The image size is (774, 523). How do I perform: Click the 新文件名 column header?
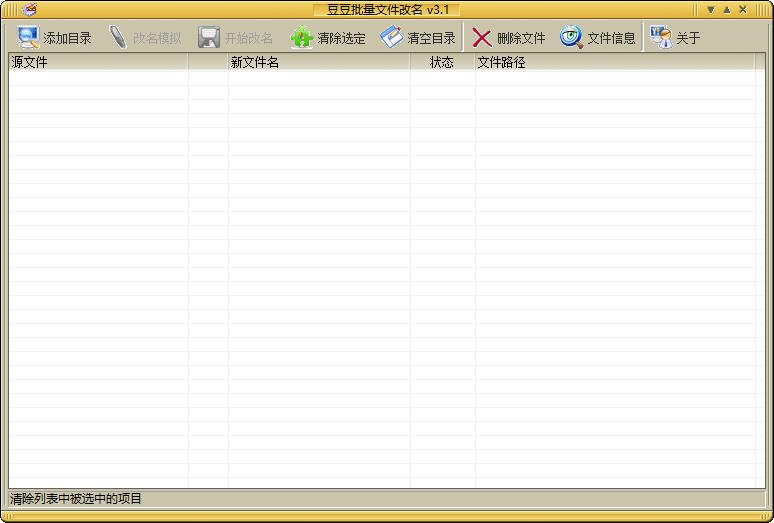(x=318, y=62)
